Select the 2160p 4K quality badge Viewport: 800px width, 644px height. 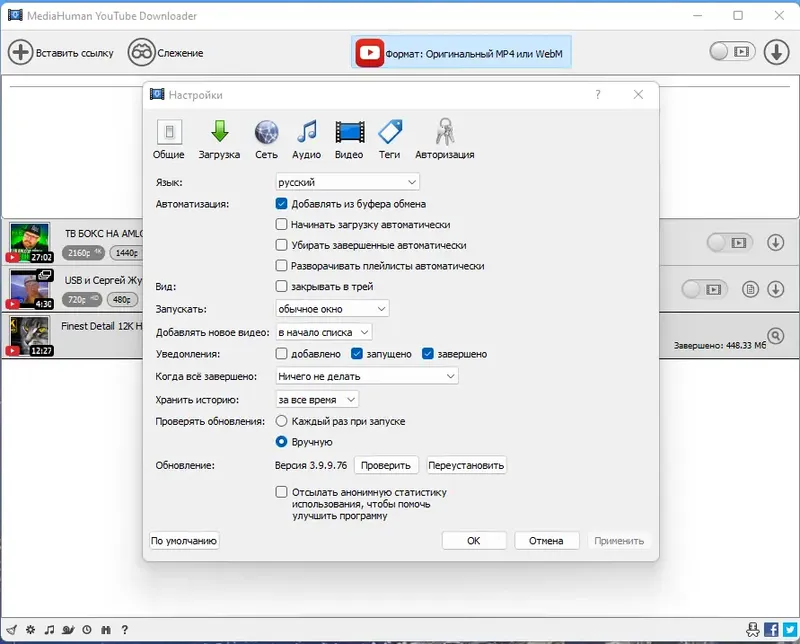click(83, 253)
